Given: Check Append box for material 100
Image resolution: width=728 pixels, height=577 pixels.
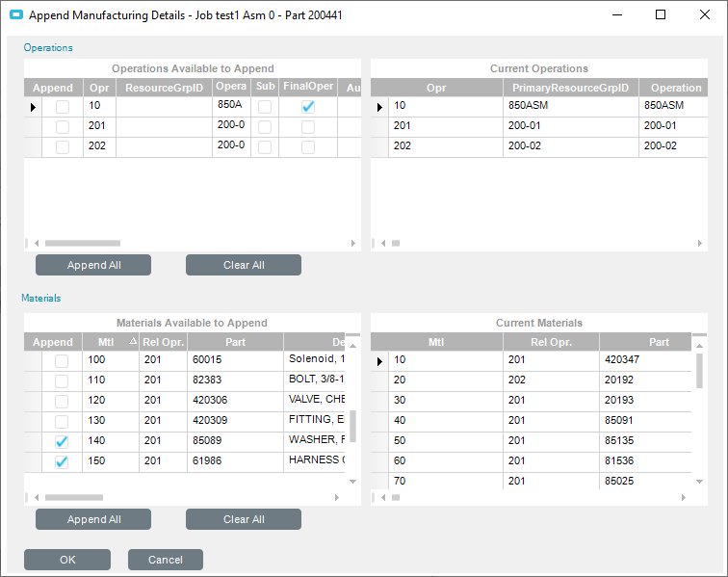Looking at the screenshot, I should [62, 361].
